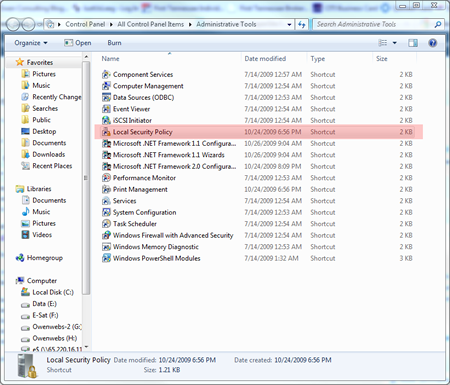Viewport: 450px width, 385px height.
Task: Select Microsoft .NET Framework 1.1 Configuration row
Action: (x=257, y=143)
